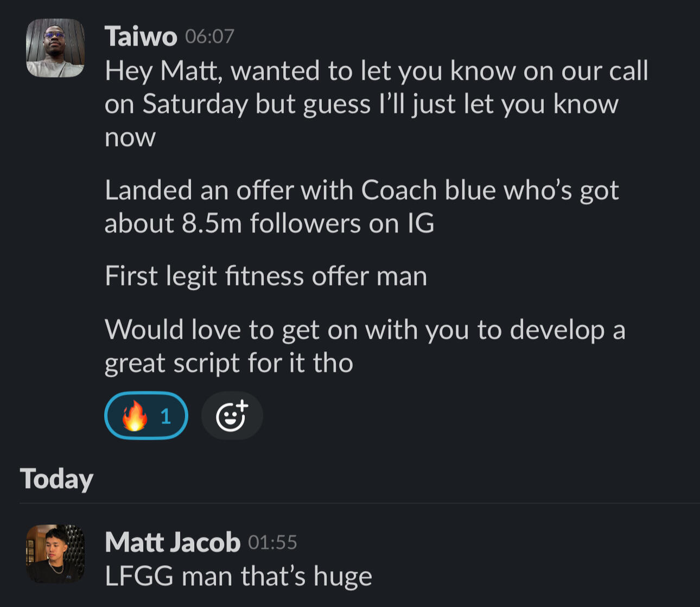Click the Matt Jacob sender name
The width and height of the screenshot is (700, 607).
(172, 542)
